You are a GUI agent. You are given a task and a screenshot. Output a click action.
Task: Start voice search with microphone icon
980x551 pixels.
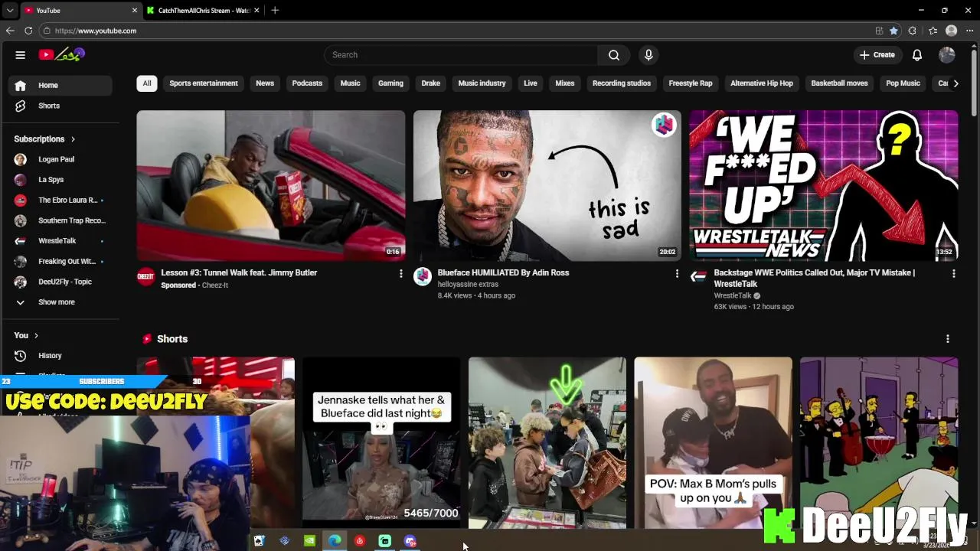pyautogui.click(x=648, y=55)
